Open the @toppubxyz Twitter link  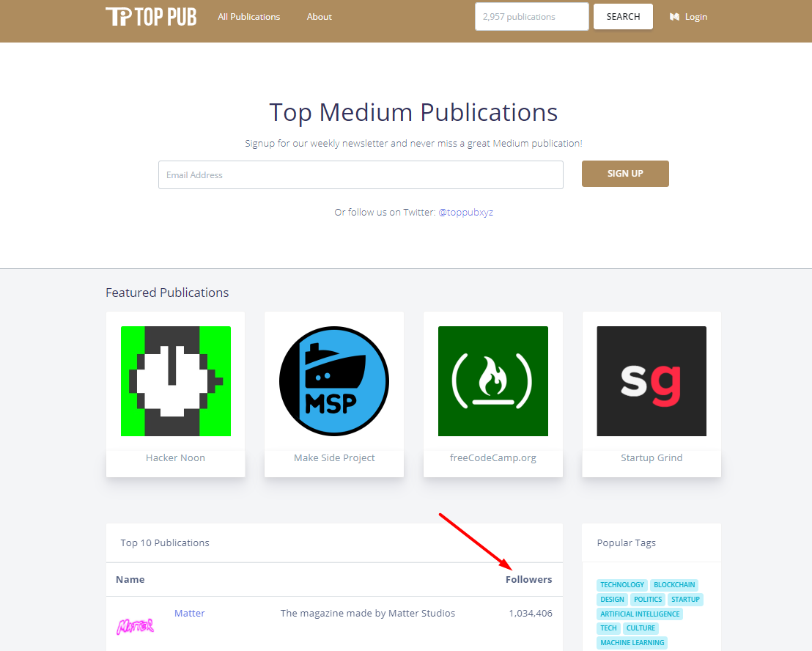tap(465, 213)
